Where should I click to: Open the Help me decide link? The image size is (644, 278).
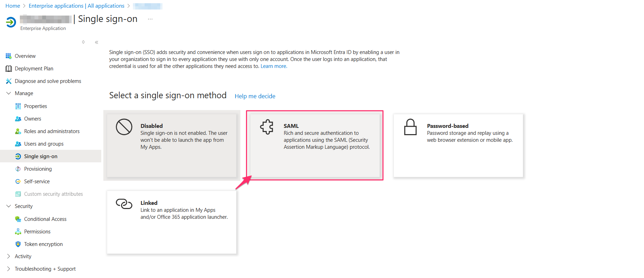(x=255, y=96)
